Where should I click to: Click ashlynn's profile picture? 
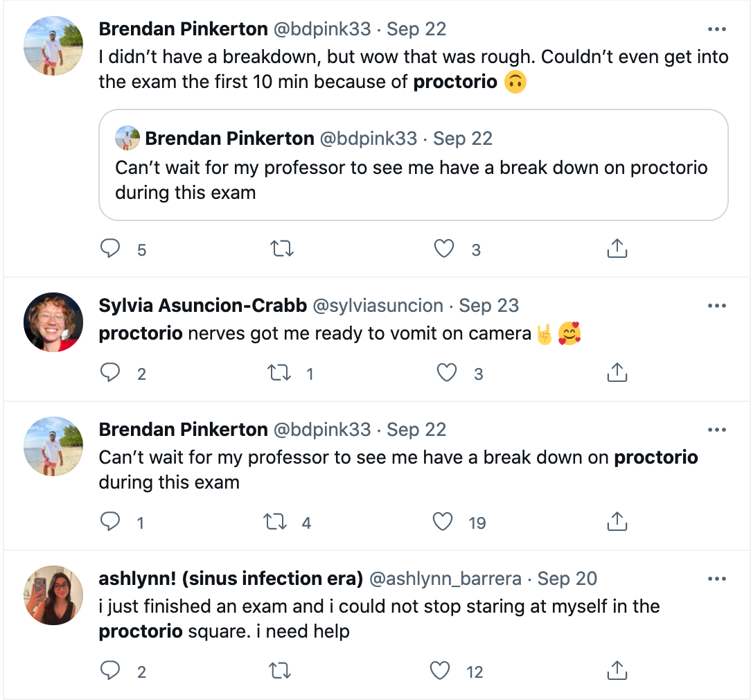click(x=53, y=594)
